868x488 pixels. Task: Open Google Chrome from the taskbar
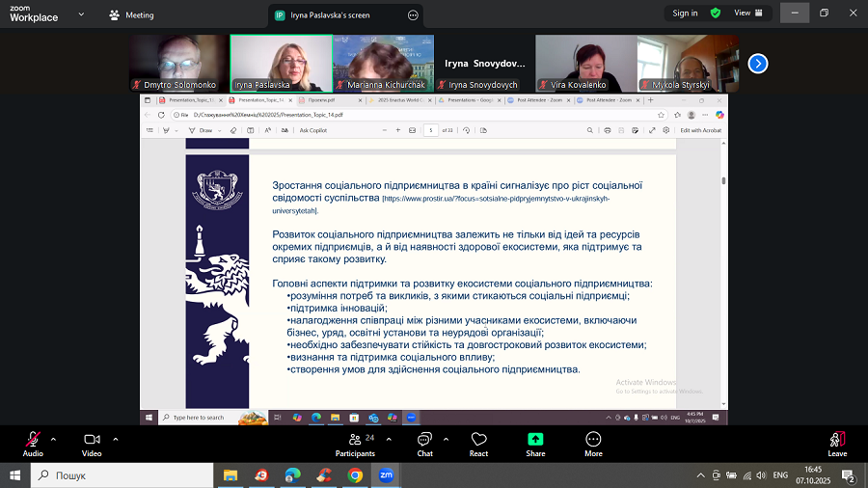click(355, 475)
